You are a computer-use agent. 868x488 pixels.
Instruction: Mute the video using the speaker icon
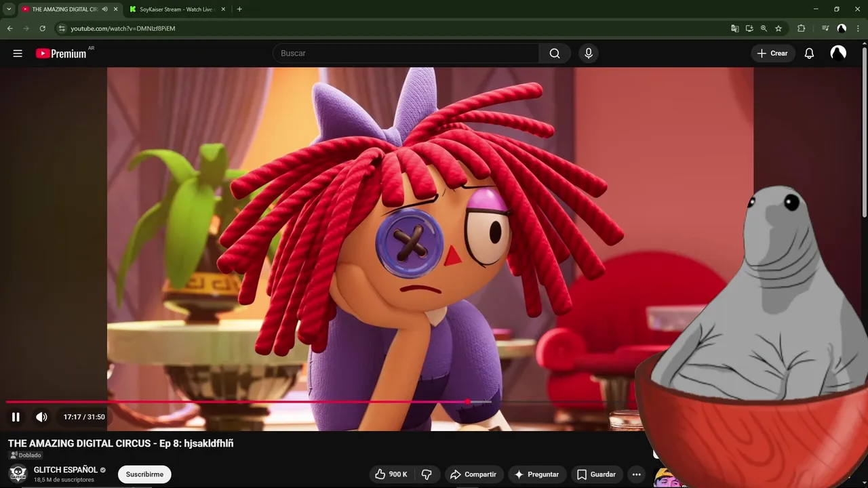coord(41,417)
